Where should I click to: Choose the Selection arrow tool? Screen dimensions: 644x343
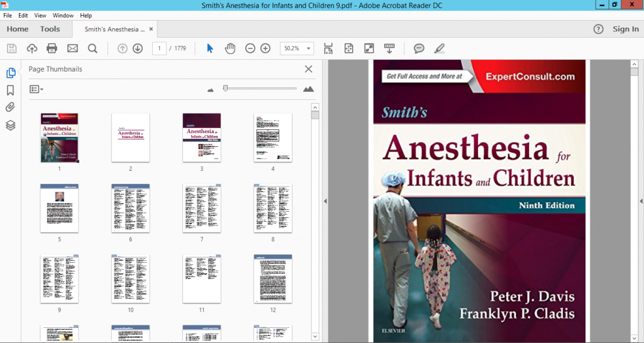(210, 48)
